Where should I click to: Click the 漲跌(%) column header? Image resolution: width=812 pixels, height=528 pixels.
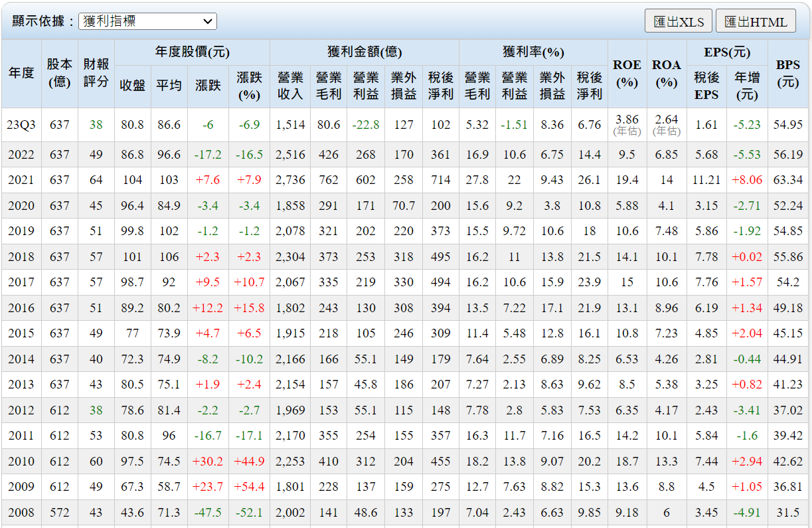point(249,86)
